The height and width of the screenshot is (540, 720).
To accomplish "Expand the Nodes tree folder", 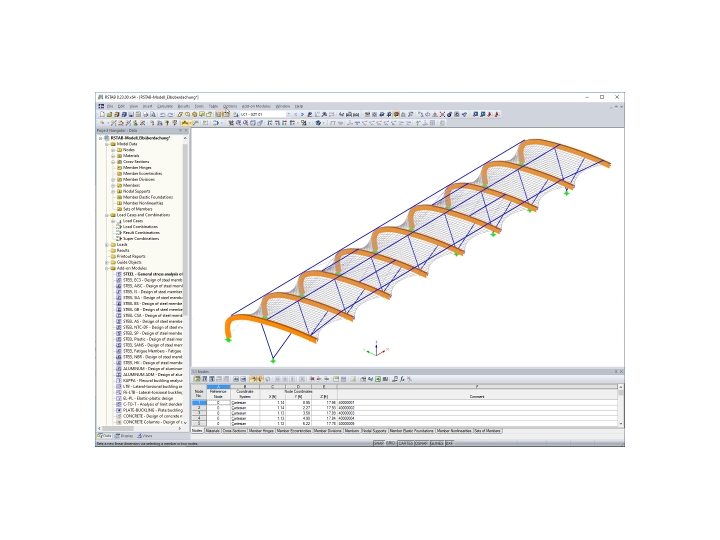I will (x=113, y=150).
